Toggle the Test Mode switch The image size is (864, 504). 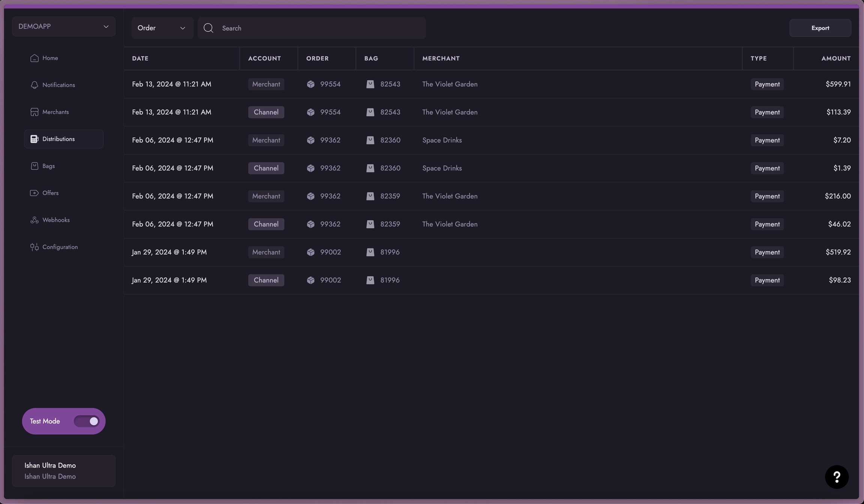[87, 421]
